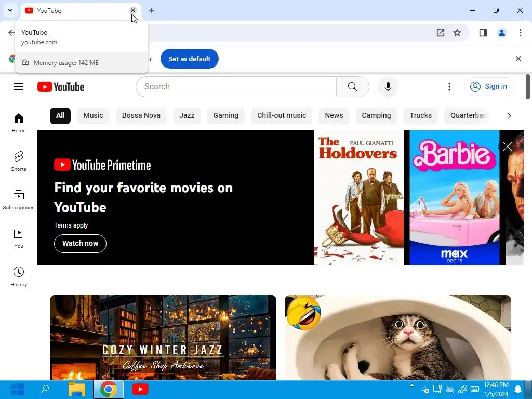The height and width of the screenshot is (399, 532).
Task: Open the surprised cat video thumbnail
Action: 398,337
